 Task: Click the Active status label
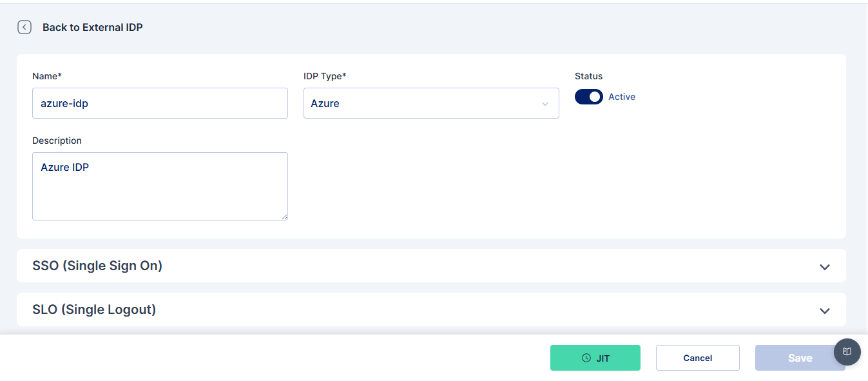pyautogui.click(x=622, y=97)
